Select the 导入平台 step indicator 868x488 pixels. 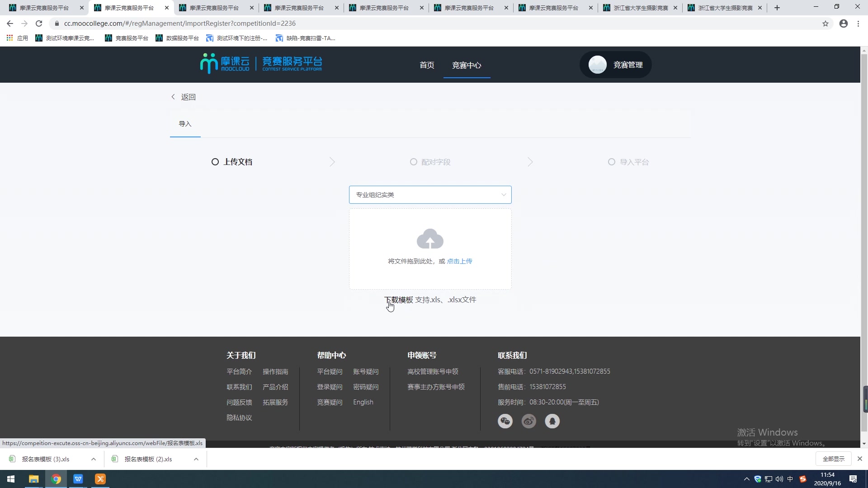tap(628, 162)
